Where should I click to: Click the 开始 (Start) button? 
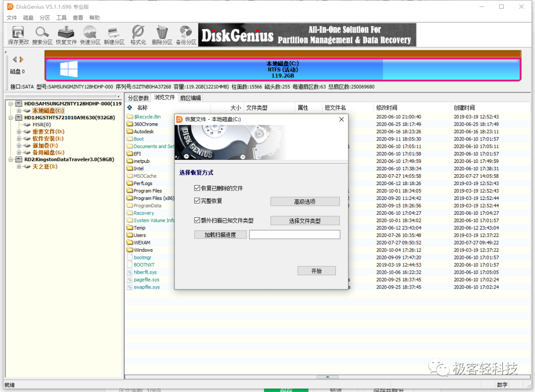click(317, 270)
